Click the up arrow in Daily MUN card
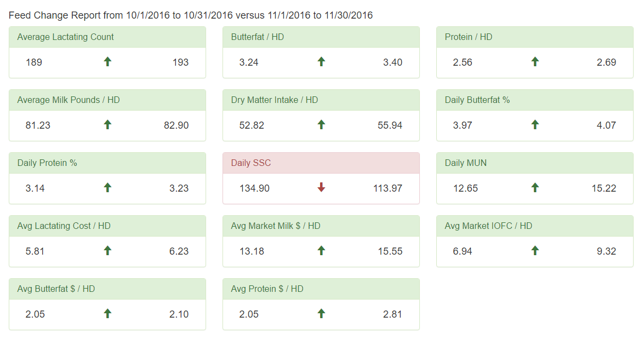The width and height of the screenshot is (644, 345). [x=535, y=188]
